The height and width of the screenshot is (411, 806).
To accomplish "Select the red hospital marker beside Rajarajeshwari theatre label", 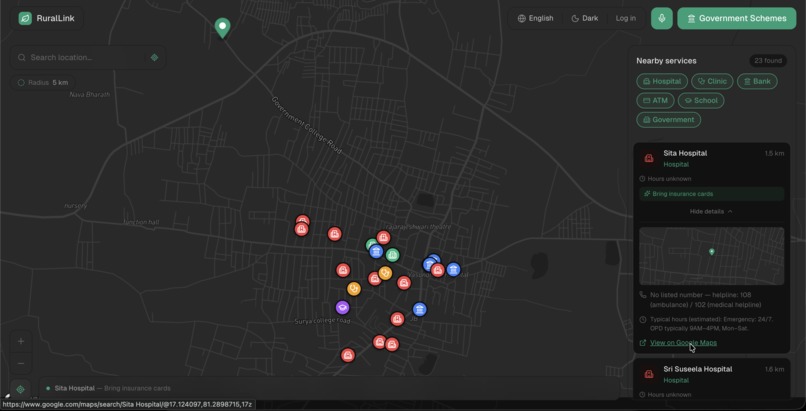I will click(383, 237).
